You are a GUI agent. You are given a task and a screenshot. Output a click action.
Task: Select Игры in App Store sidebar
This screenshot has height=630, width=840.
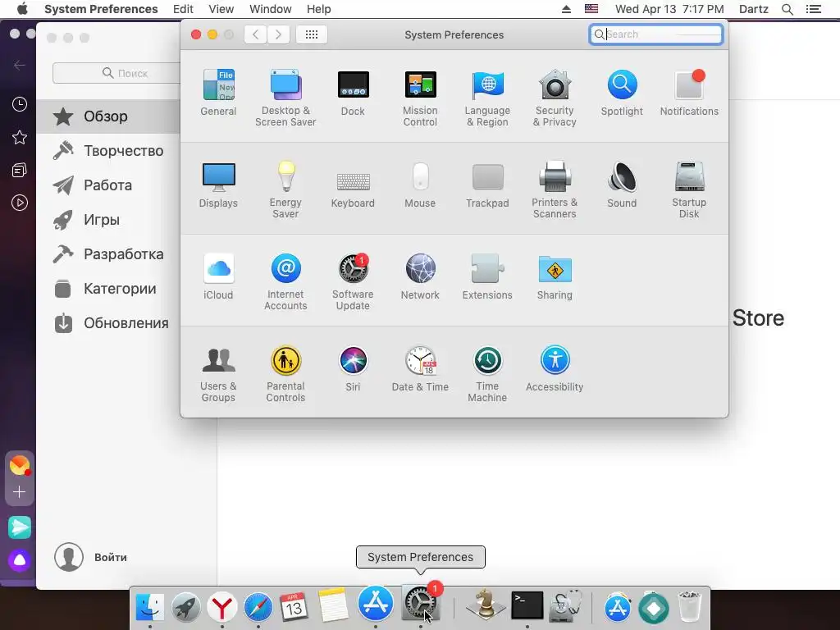click(108, 220)
